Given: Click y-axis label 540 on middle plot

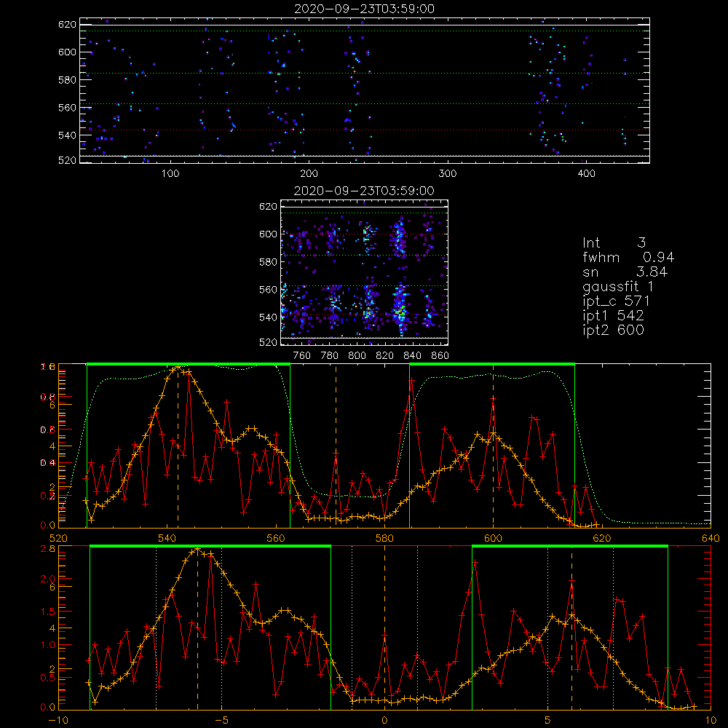Looking at the screenshot, I should point(268,317).
